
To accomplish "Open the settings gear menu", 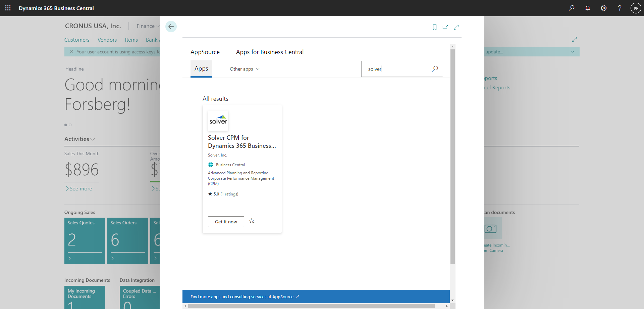I will (604, 8).
